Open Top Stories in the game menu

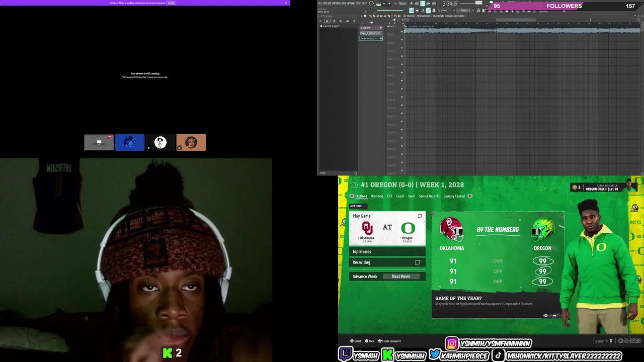click(x=387, y=251)
